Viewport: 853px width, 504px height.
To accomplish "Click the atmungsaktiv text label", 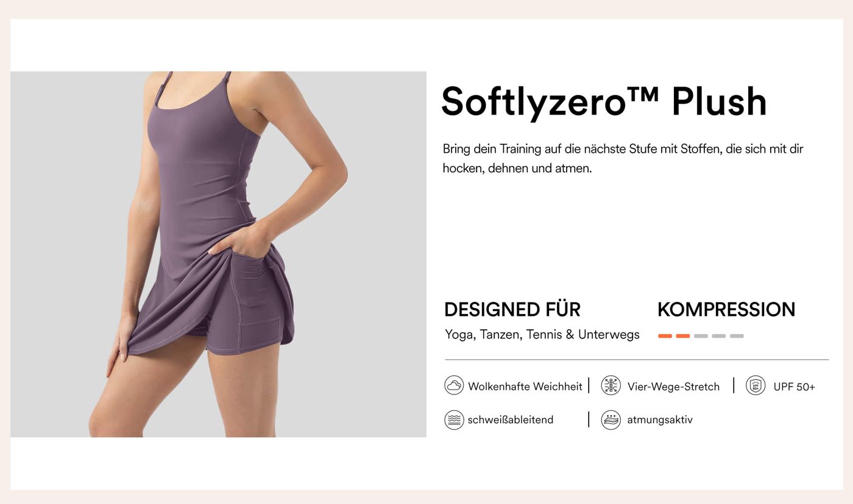I will click(660, 420).
